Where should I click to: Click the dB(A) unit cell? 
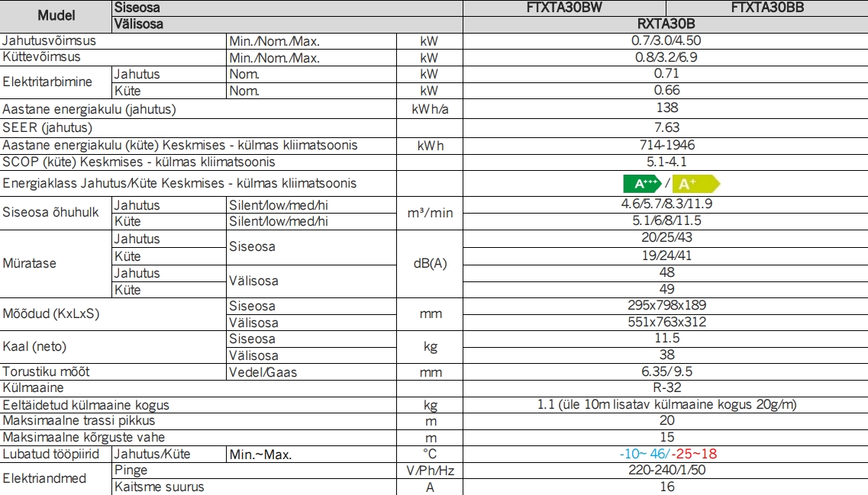tap(430, 263)
